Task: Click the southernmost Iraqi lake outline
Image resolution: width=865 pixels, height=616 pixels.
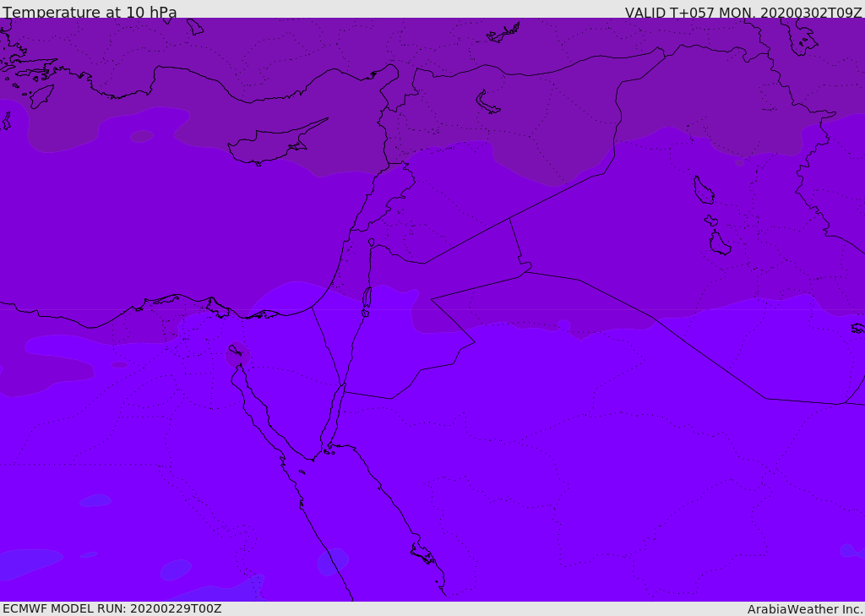Action: click(720, 243)
